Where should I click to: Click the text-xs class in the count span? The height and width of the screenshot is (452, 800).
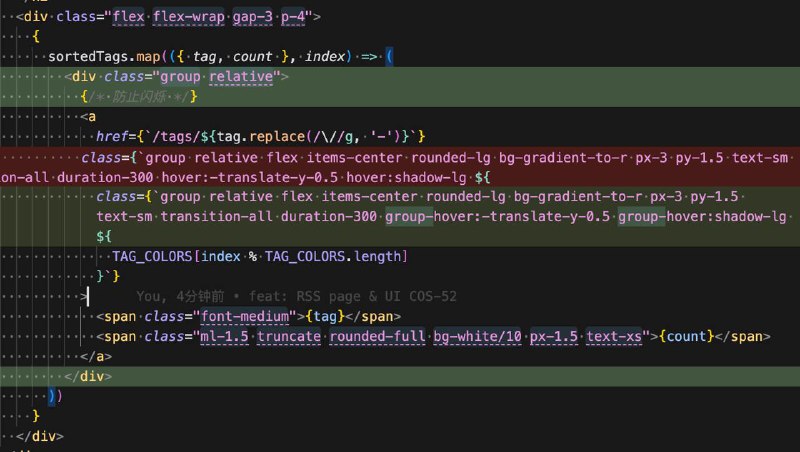[x=614, y=337]
